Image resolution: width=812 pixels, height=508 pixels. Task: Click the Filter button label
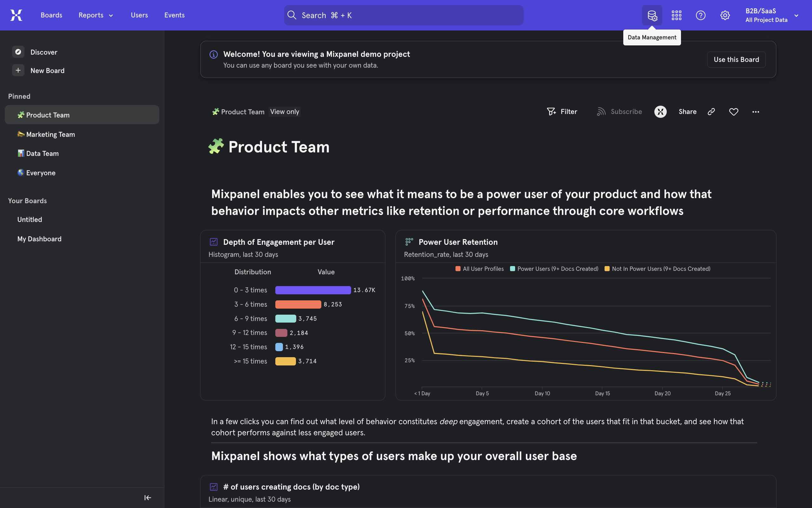(569, 111)
